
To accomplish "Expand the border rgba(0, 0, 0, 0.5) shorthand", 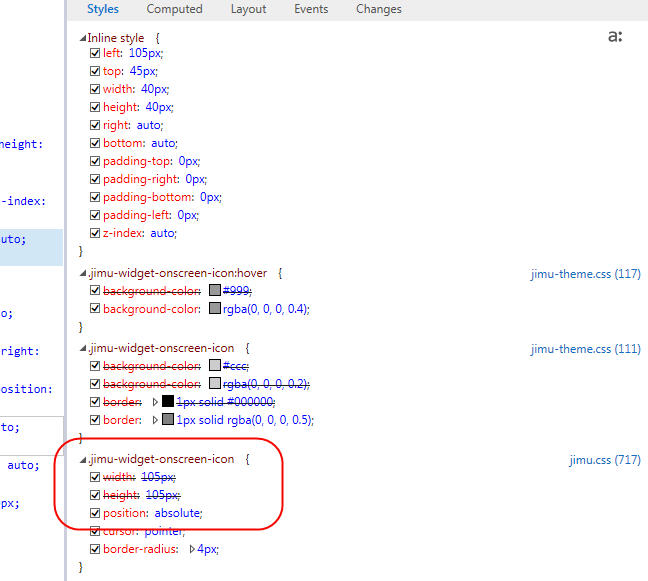I will coord(155,420).
